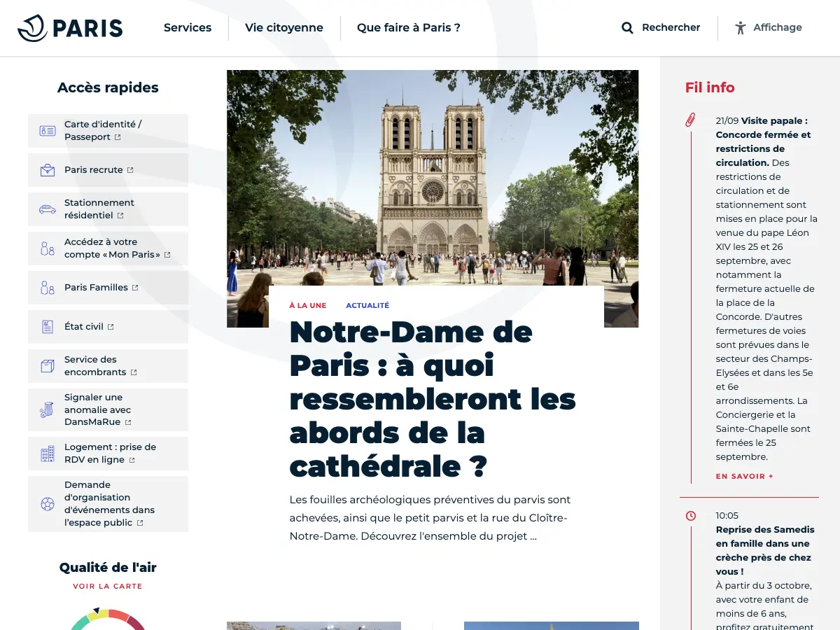
Task: Click the magnifying glass search icon
Action: 627,28
